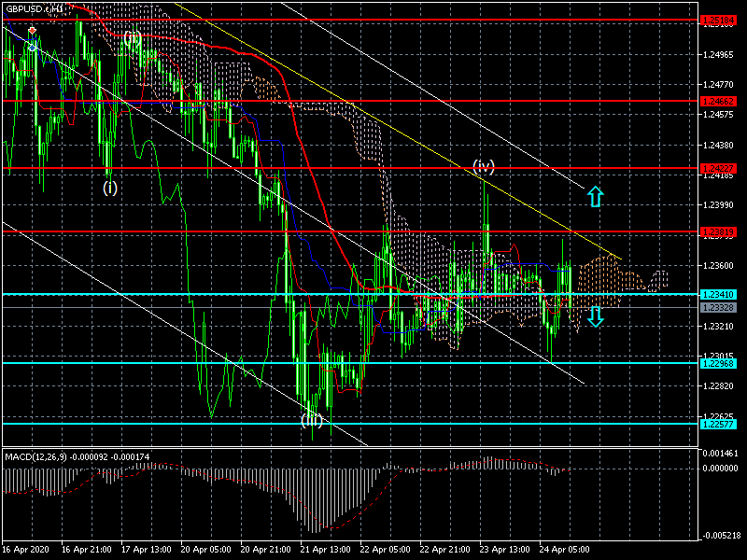Click the 1.23990 price scale value
This screenshot has height=560, width=747.
click(x=718, y=205)
